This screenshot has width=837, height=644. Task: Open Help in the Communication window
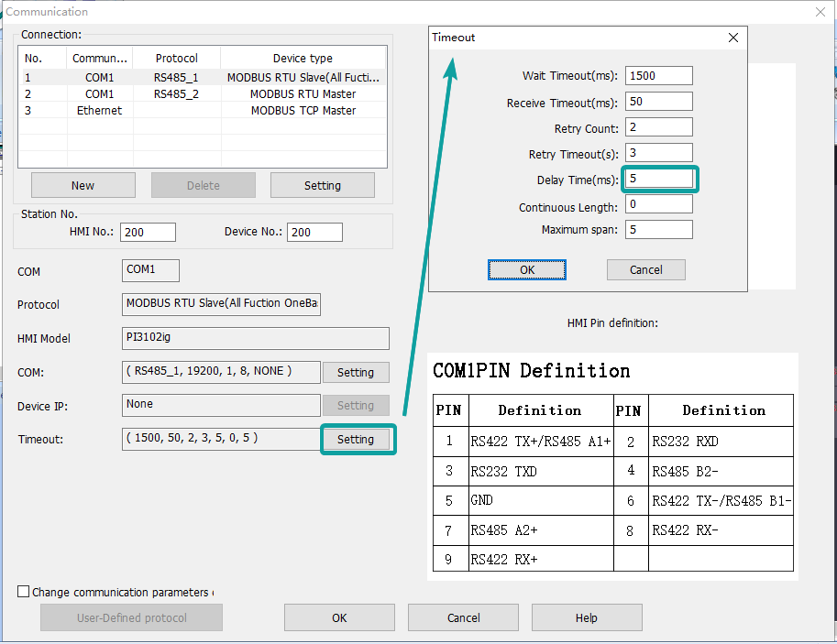point(587,617)
